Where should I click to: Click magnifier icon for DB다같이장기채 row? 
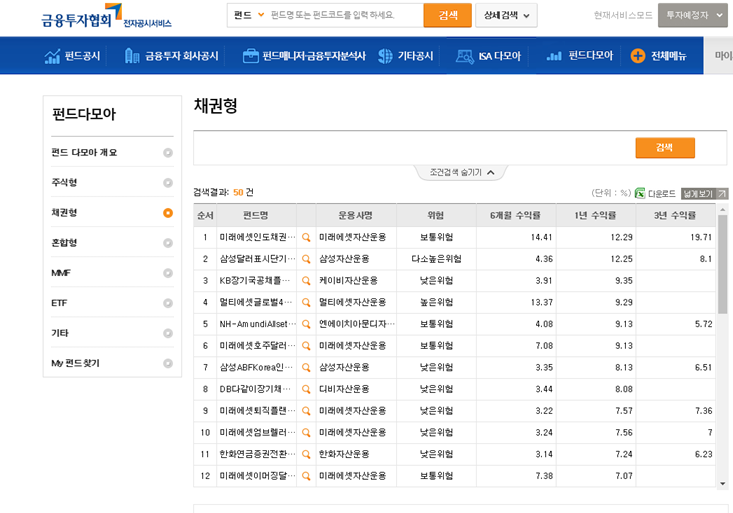[x=306, y=389]
